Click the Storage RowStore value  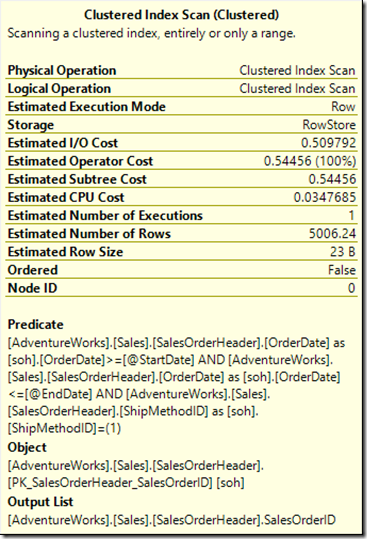coord(329,125)
